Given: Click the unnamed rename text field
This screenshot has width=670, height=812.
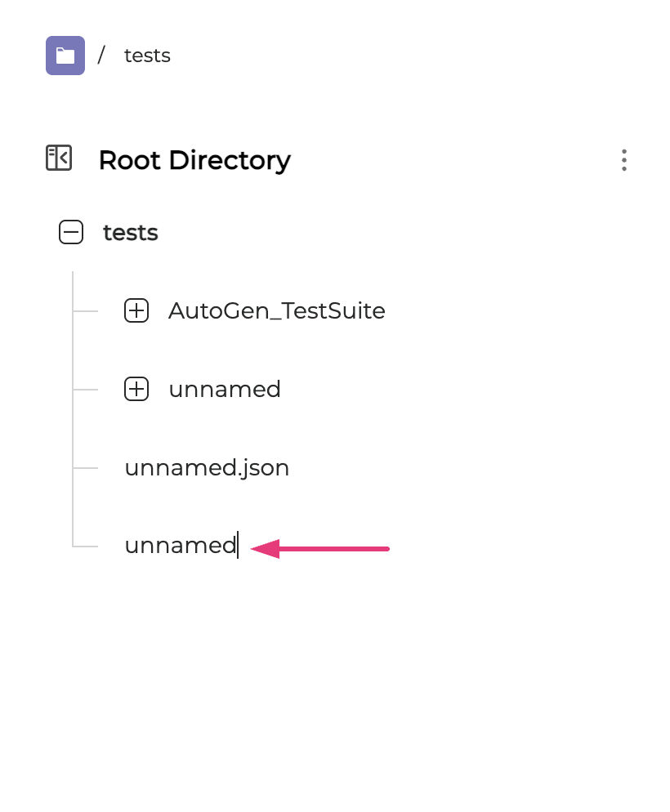Looking at the screenshot, I should point(180,546).
